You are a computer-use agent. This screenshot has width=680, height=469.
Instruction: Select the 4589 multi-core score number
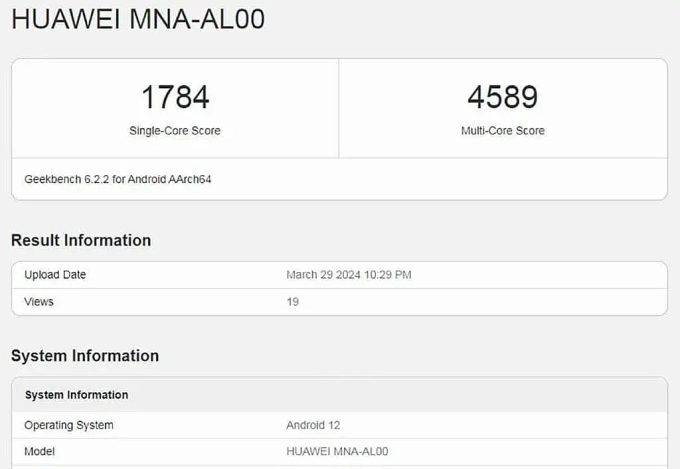click(502, 97)
